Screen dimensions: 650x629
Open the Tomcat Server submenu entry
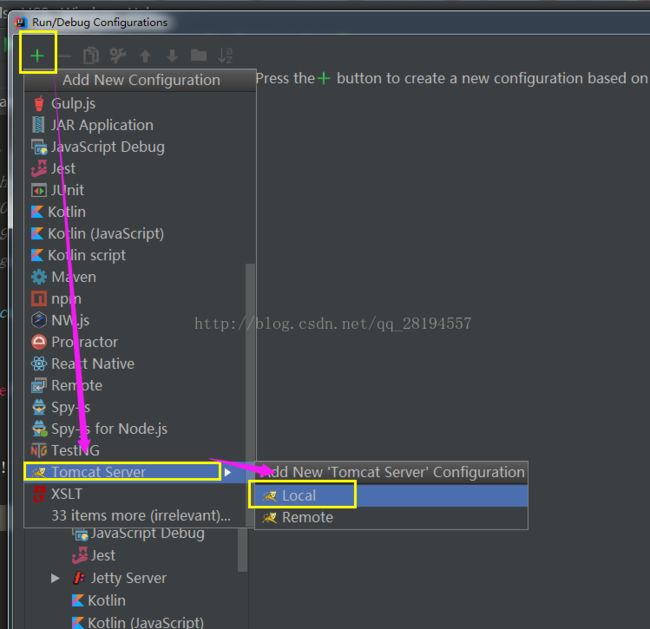pos(136,472)
